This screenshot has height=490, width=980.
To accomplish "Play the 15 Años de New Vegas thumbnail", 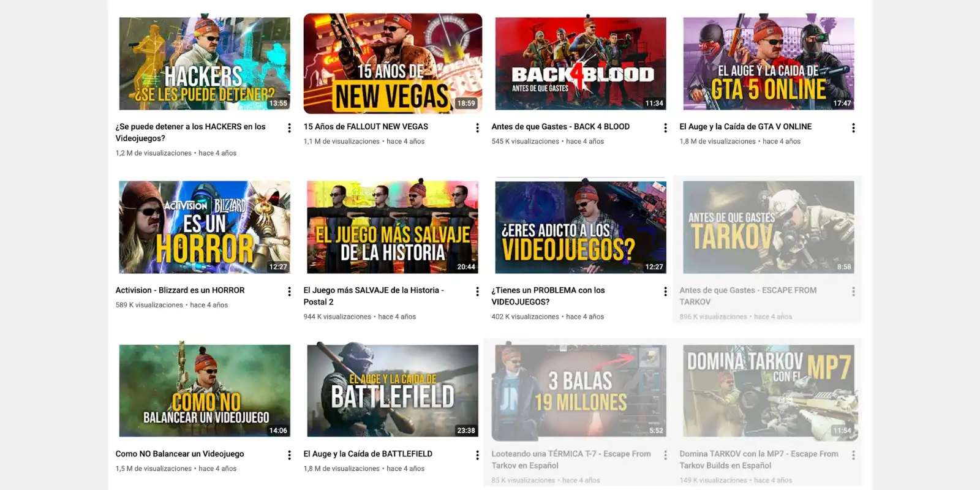I will 393,64.
